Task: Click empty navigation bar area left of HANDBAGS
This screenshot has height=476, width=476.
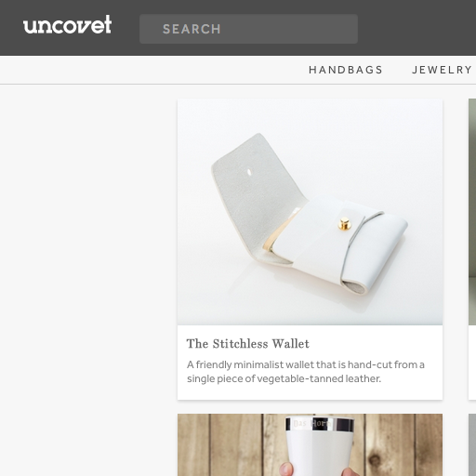Action: coord(152,70)
